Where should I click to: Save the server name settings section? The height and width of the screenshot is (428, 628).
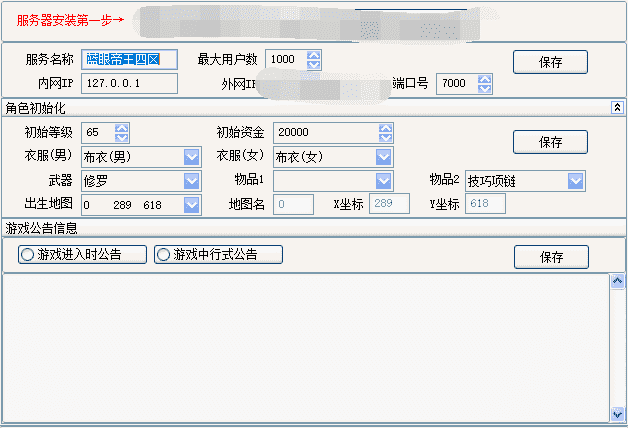point(550,62)
